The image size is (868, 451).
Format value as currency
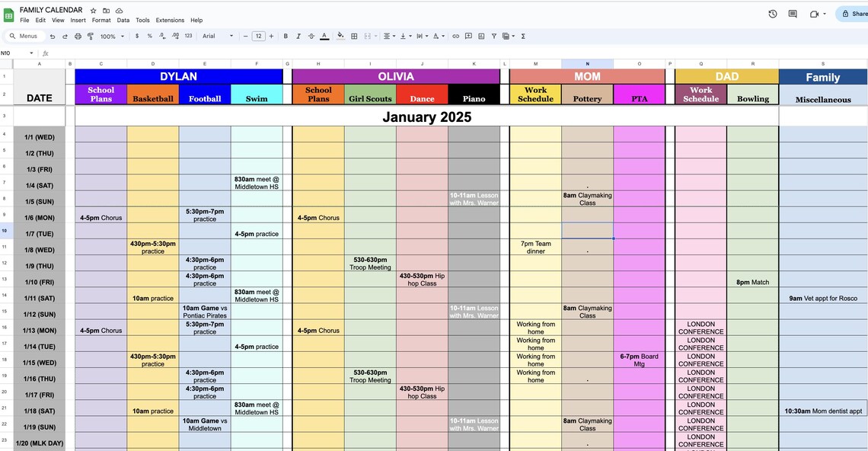(x=137, y=36)
